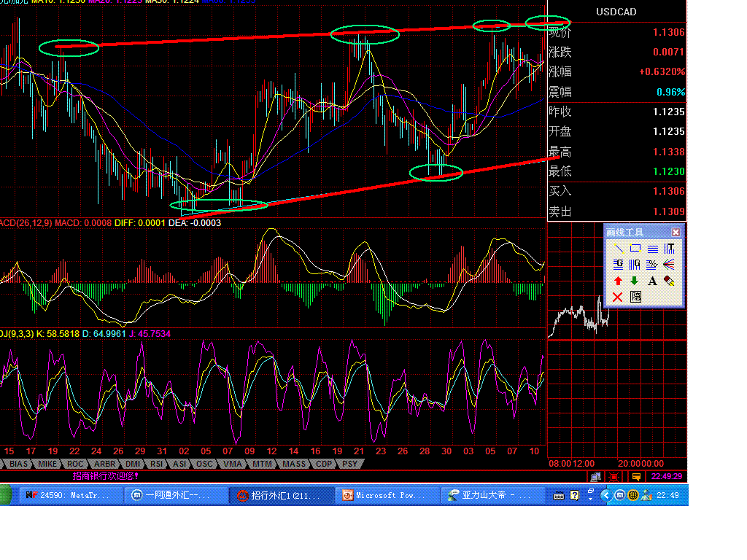This screenshot has height=560, width=747.
Task: Select the horizontal golden section G tool
Action: (x=619, y=264)
